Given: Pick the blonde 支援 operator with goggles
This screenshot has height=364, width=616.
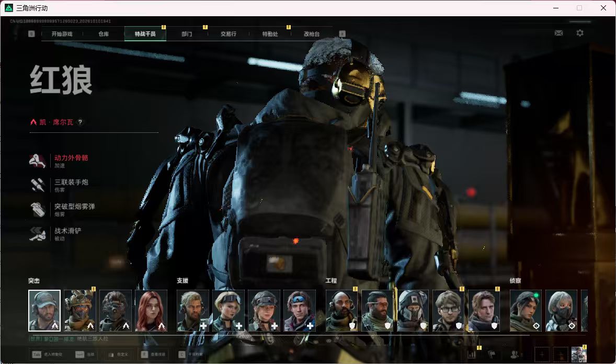Looking at the screenshot, I should pos(229,311).
